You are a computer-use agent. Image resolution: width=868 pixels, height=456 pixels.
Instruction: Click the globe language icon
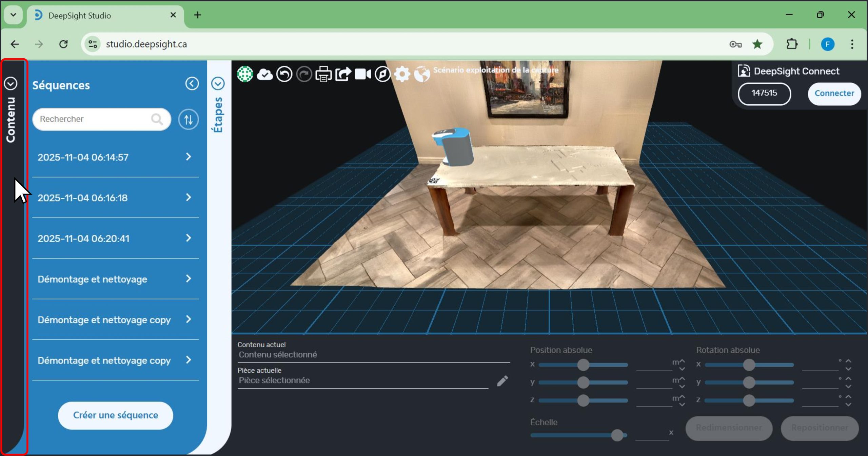tap(422, 74)
